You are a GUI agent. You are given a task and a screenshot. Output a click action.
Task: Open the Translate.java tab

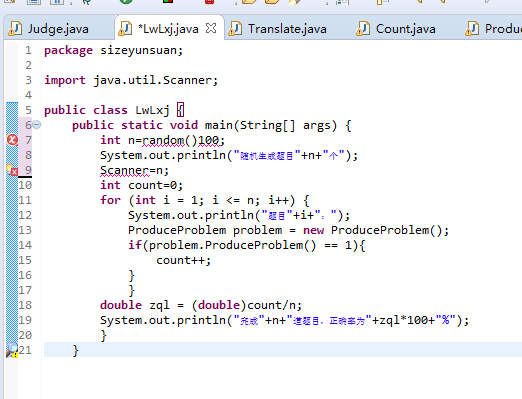287,29
